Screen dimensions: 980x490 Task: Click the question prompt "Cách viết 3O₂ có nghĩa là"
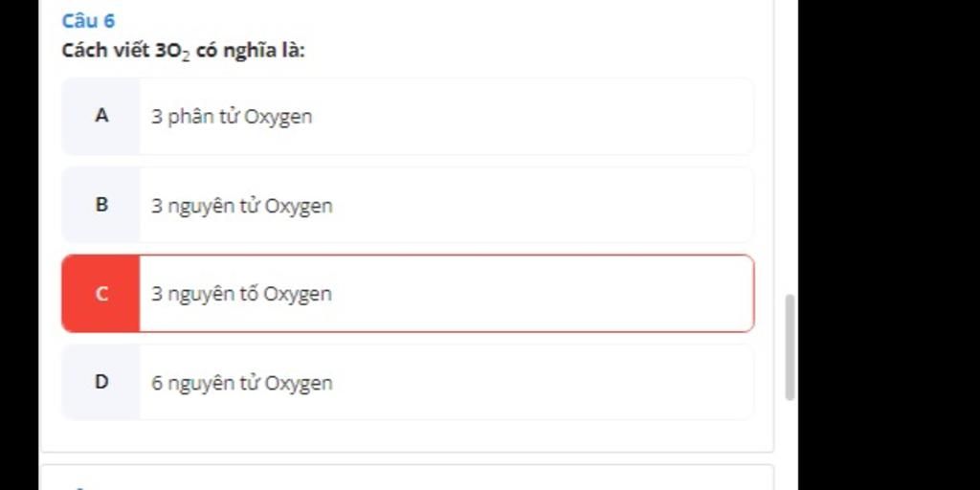[183, 52]
